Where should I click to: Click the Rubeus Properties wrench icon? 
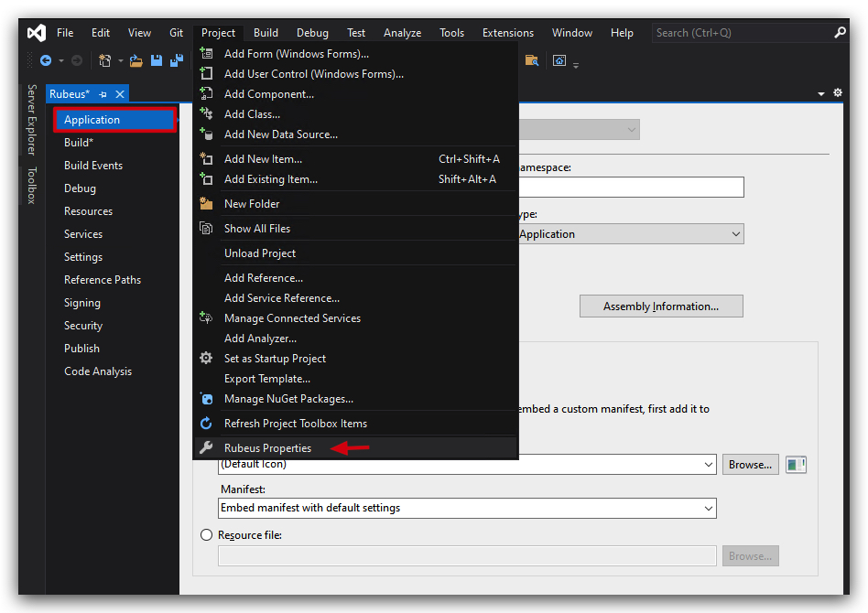point(206,447)
